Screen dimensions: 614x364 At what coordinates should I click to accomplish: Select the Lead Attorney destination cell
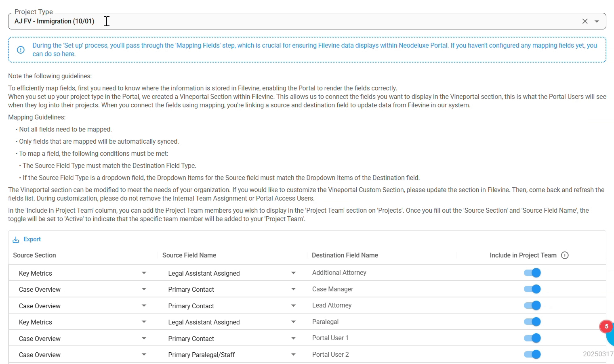pos(332,305)
